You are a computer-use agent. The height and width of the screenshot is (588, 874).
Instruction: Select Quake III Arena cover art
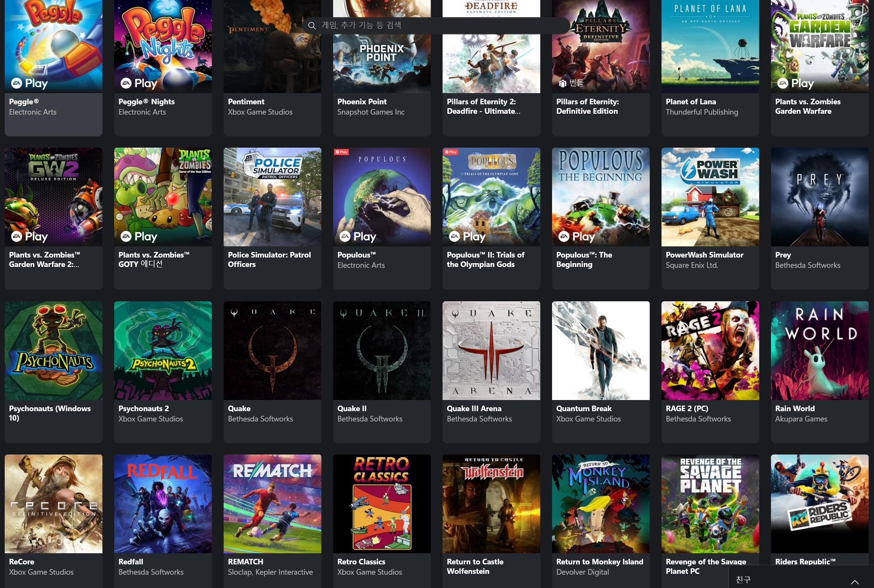pyautogui.click(x=491, y=351)
